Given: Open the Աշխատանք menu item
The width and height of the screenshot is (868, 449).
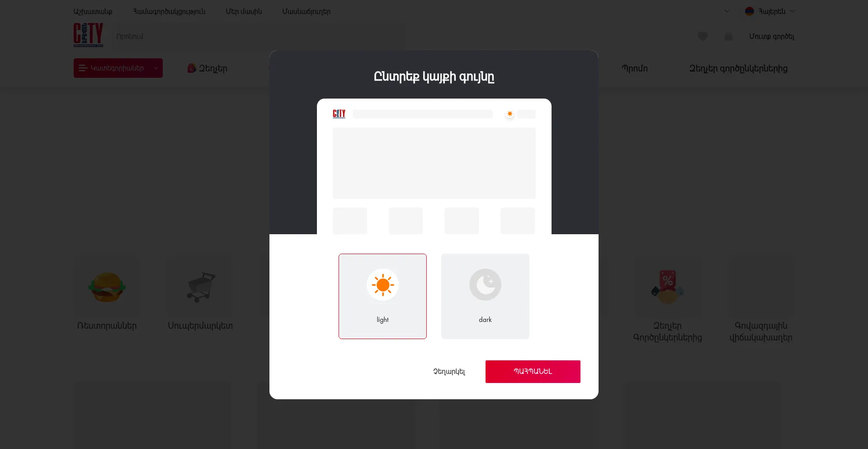Looking at the screenshot, I should 93,11.
